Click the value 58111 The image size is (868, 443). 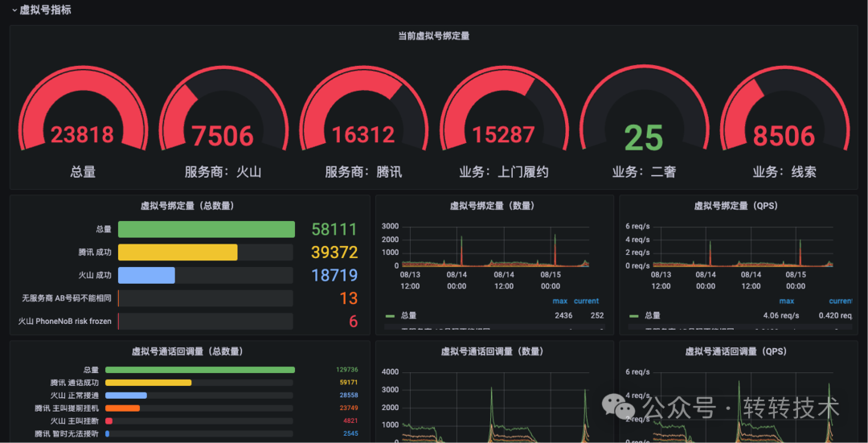334,229
